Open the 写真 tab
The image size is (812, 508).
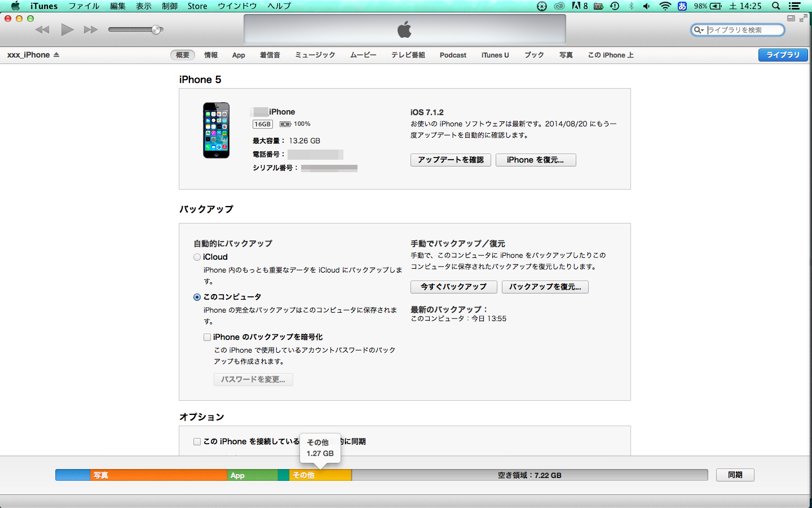pyautogui.click(x=566, y=55)
